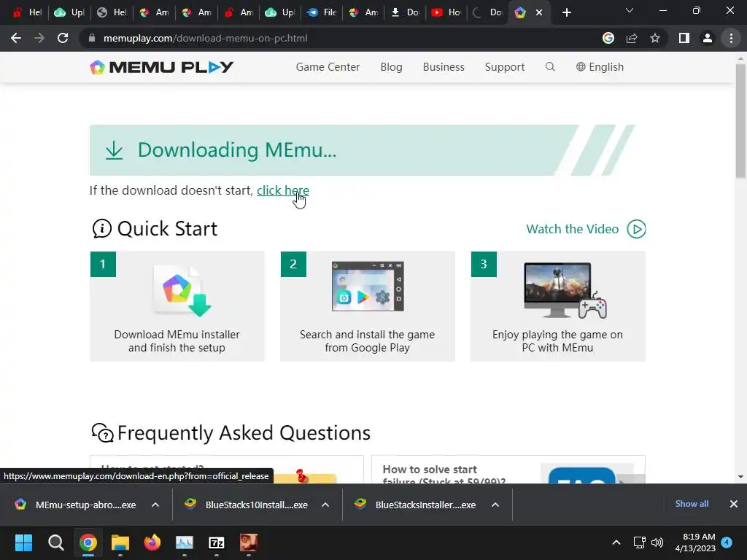Open the Windows Start menu

[x=23, y=542]
